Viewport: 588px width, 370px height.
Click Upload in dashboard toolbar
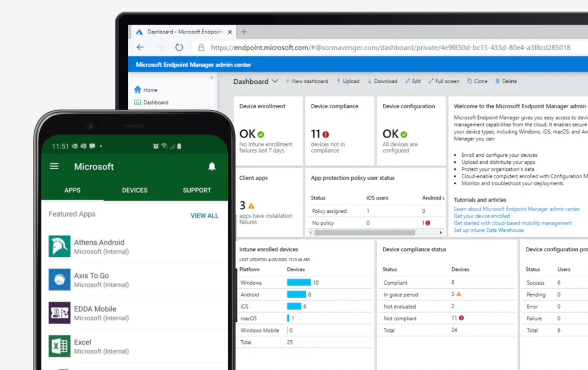(x=348, y=81)
